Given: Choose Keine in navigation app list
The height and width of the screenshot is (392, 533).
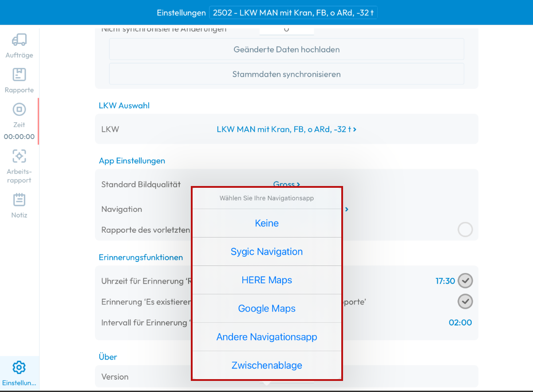Looking at the screenshot, I should pos(267,223).
